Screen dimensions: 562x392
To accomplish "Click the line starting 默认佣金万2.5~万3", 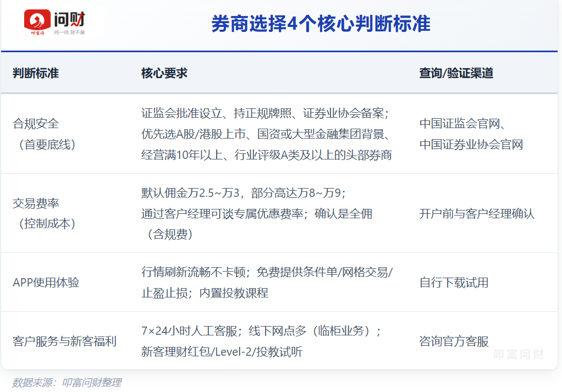I will [244, 193].
